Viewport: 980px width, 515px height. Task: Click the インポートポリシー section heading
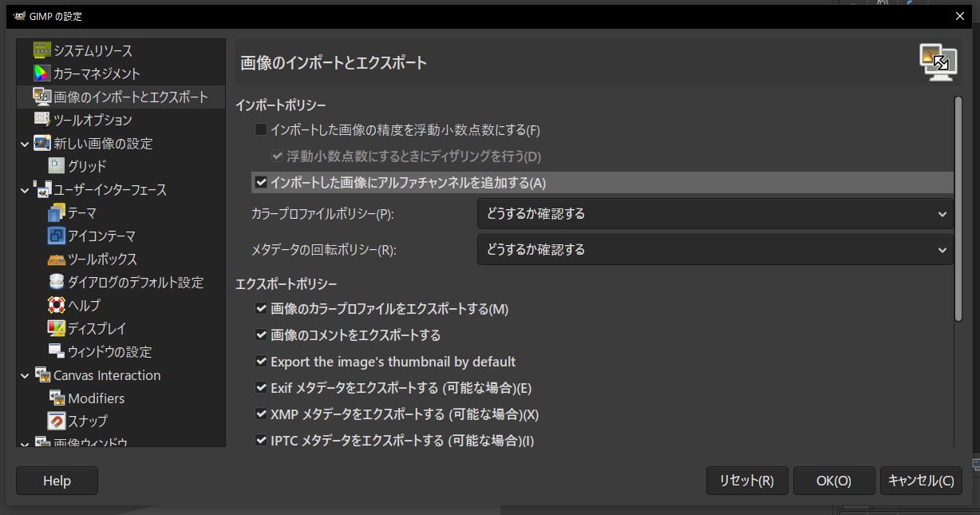[x=281, y=105]
